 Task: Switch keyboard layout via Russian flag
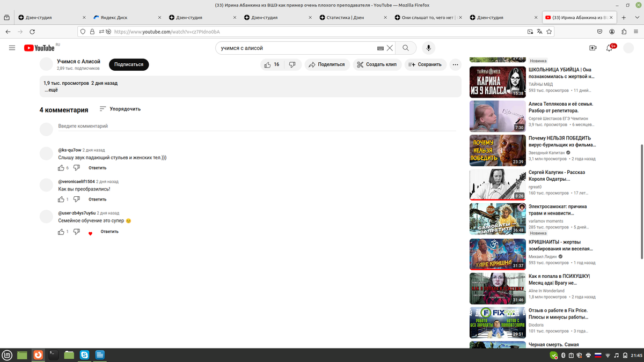point(598,356)
